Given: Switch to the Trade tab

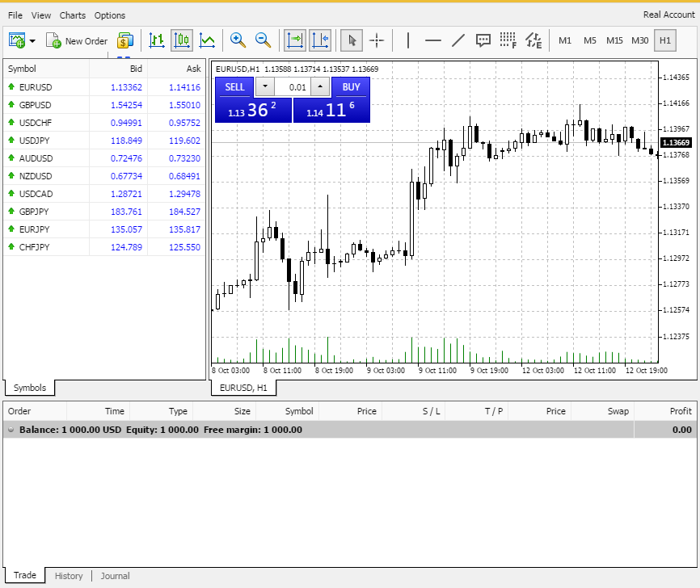Looking at the screenshot, I should tap(25, 575).
